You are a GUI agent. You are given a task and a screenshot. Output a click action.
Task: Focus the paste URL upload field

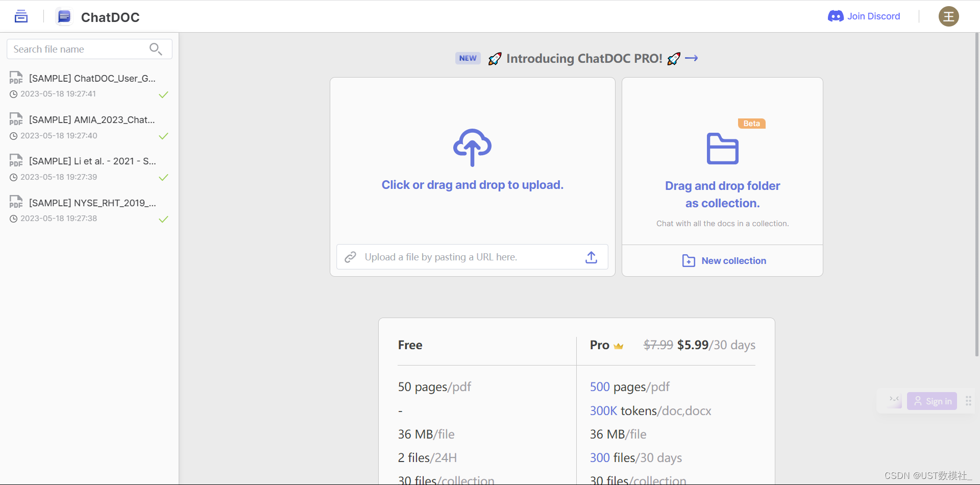(472, 257)
